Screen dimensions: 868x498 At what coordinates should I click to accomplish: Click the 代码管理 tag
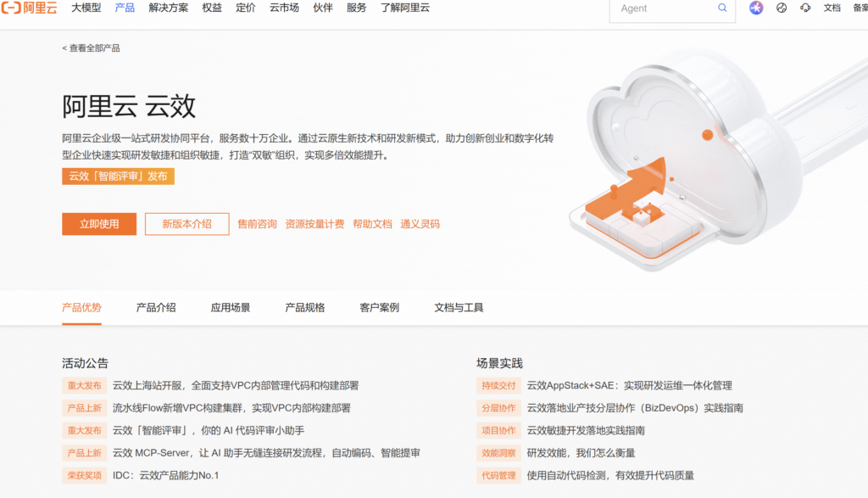point(498,475)
